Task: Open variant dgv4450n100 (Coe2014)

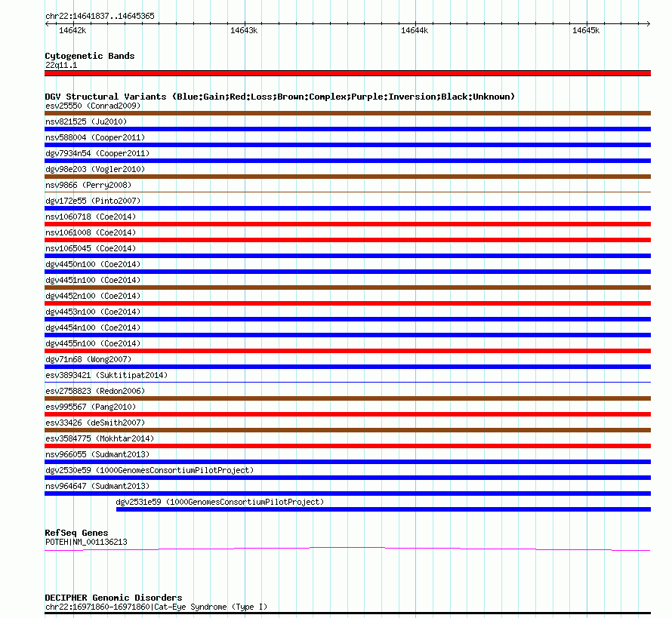Action: coord(93,264)
